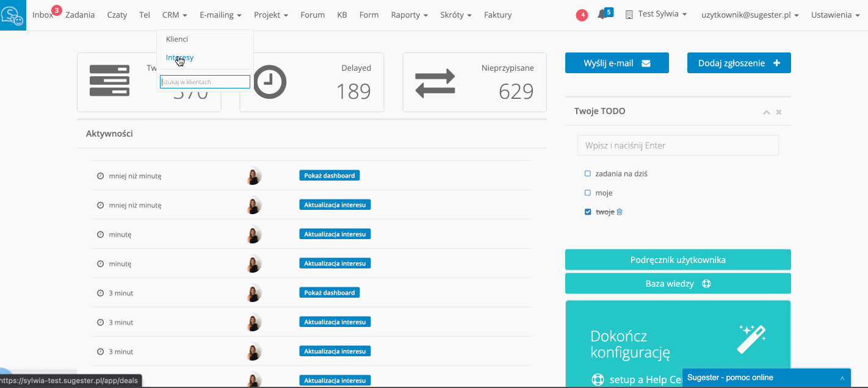Image resolution: width=868 pixels, height=388 pixels.
Task: Check the 'moje' todo checkbox
Action: click(x=588, y=193)
